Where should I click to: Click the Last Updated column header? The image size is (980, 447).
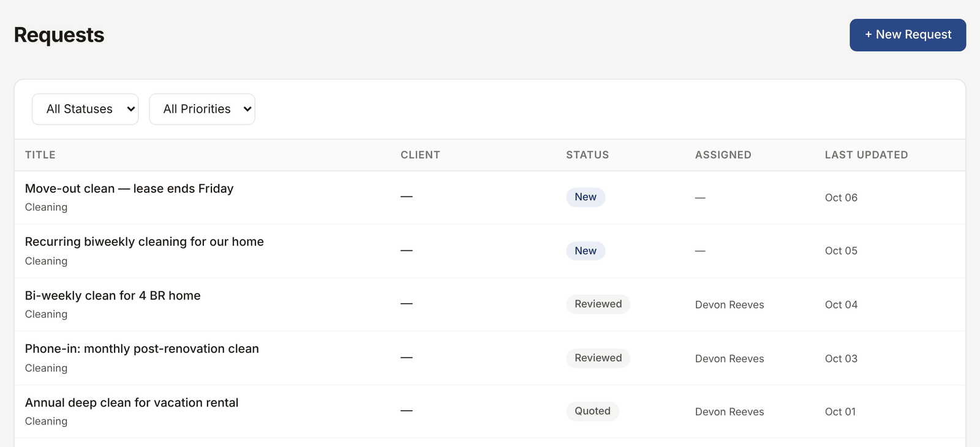click(x=866, y=155)
